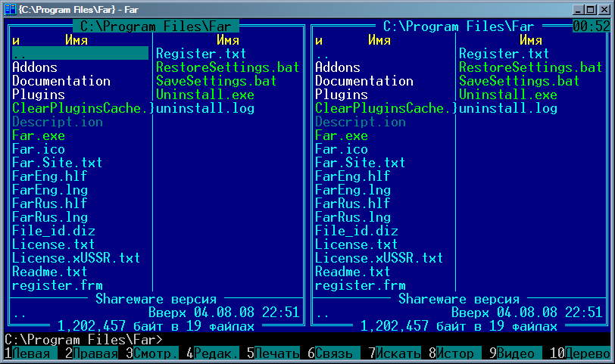Click function key 4 Редак.
615x364 pixels.
(x=213, y=353)
